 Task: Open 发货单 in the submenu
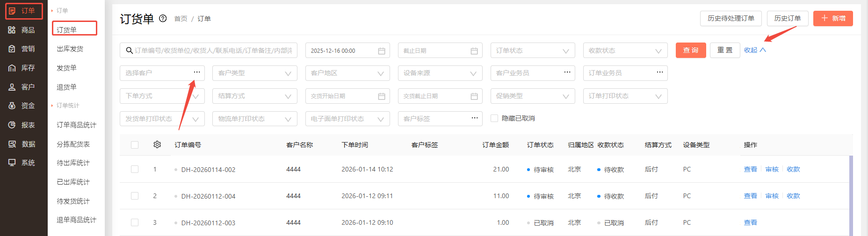(x=66, y=68)
